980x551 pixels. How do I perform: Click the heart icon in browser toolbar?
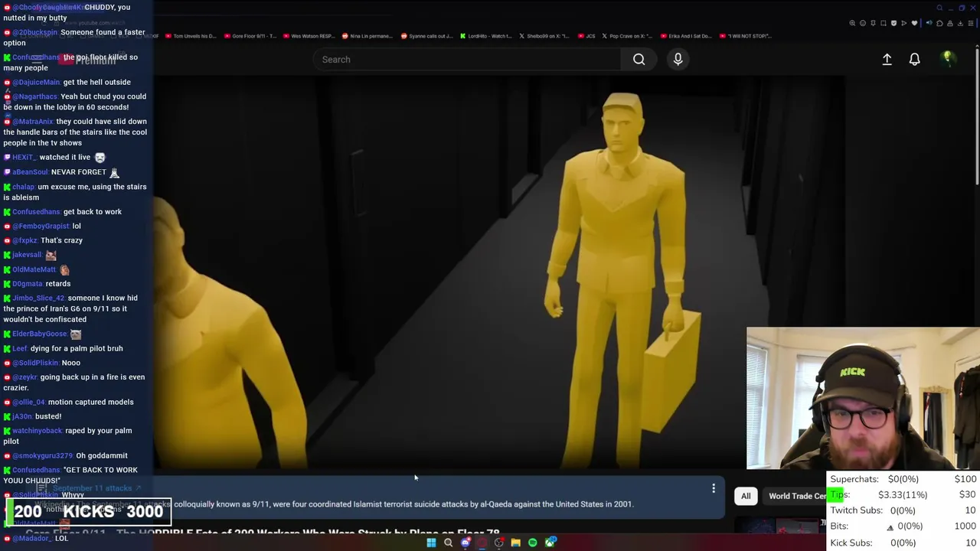(x=914, y=23)
